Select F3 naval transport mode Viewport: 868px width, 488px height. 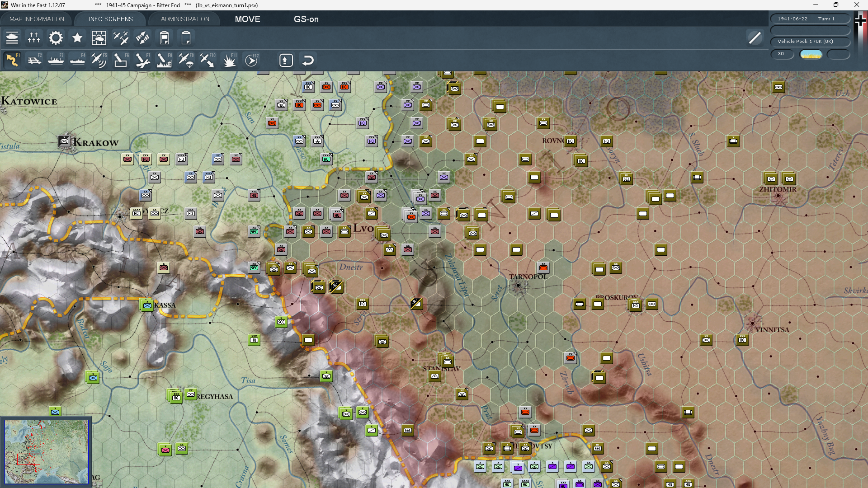pos(56,60)
